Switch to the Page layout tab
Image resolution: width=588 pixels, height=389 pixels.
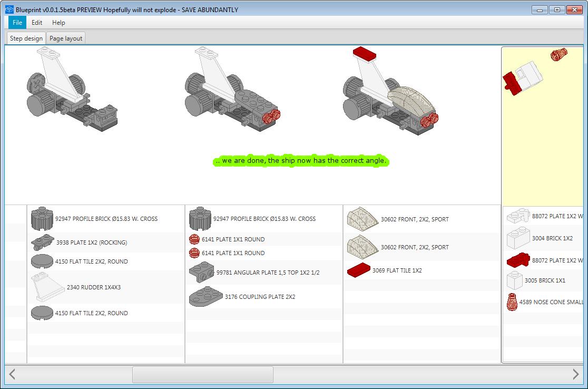click(x=66, y=38)
